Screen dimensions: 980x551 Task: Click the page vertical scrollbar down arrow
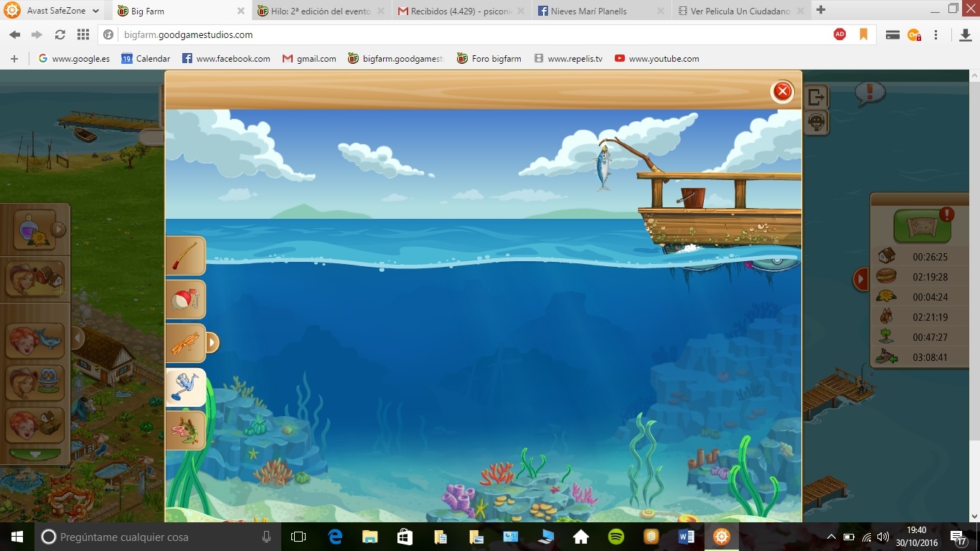click(x=974, y=515)
